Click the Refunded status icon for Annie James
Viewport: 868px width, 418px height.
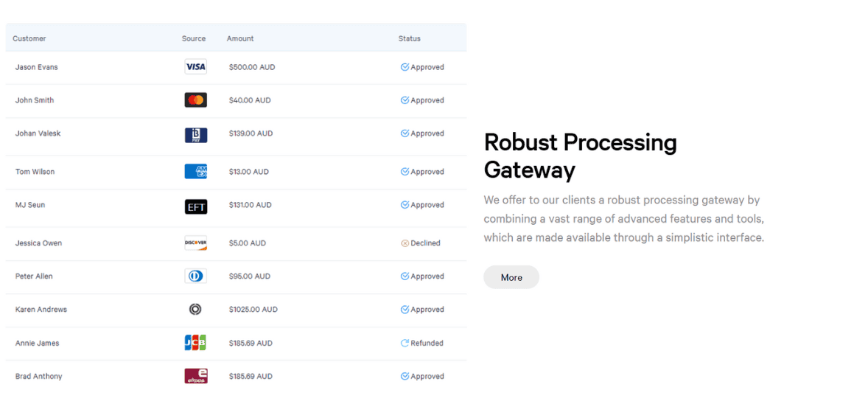click(405, 343)
